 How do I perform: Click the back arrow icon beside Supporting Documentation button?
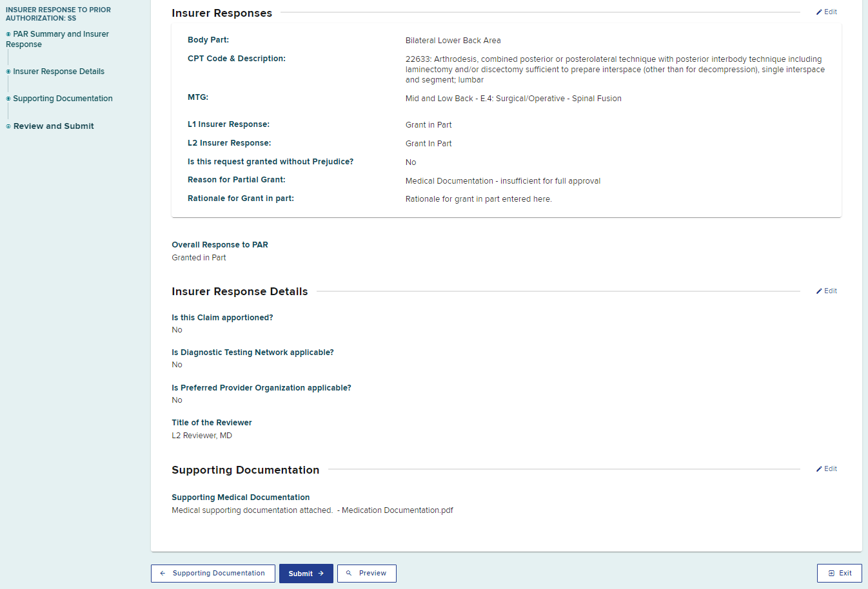(163, 573)
